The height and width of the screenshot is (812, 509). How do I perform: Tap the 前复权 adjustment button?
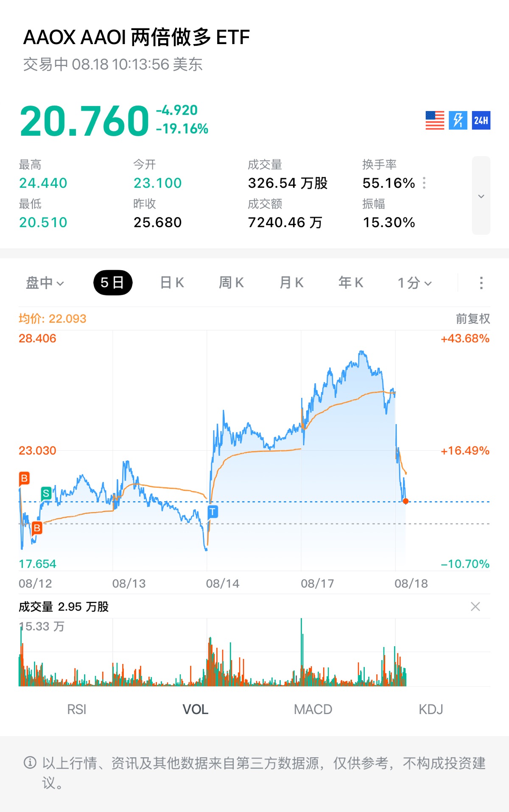coord(473,319)
